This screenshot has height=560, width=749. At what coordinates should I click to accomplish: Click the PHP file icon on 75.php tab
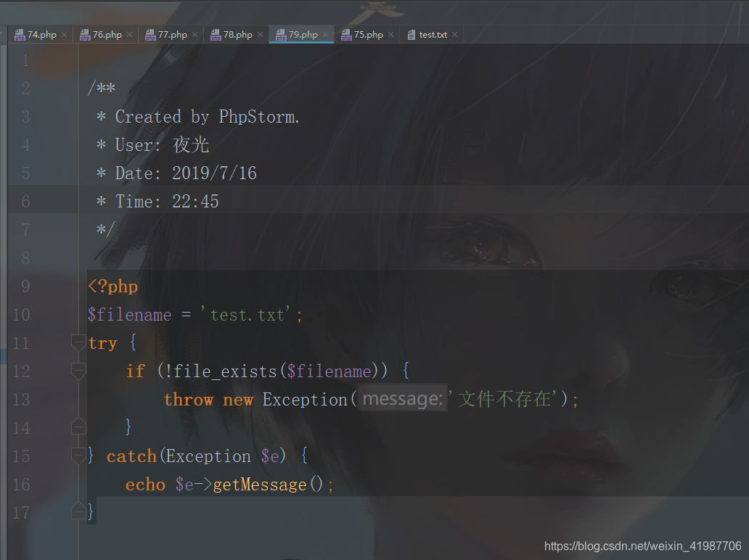[346, 35]
